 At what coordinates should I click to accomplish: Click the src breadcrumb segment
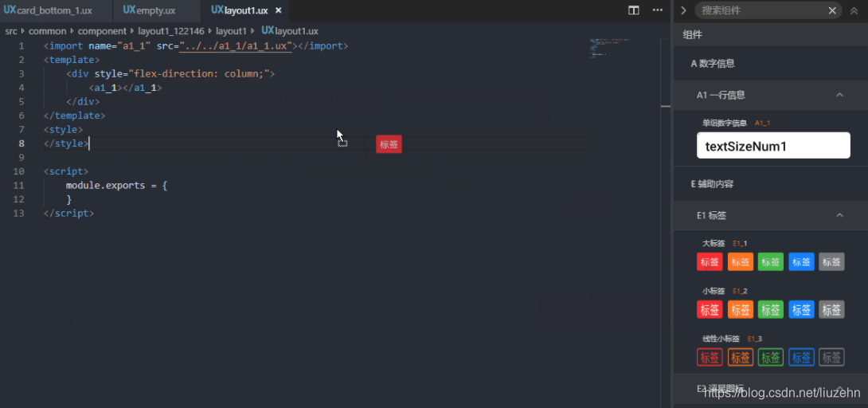tap(11, 31)
